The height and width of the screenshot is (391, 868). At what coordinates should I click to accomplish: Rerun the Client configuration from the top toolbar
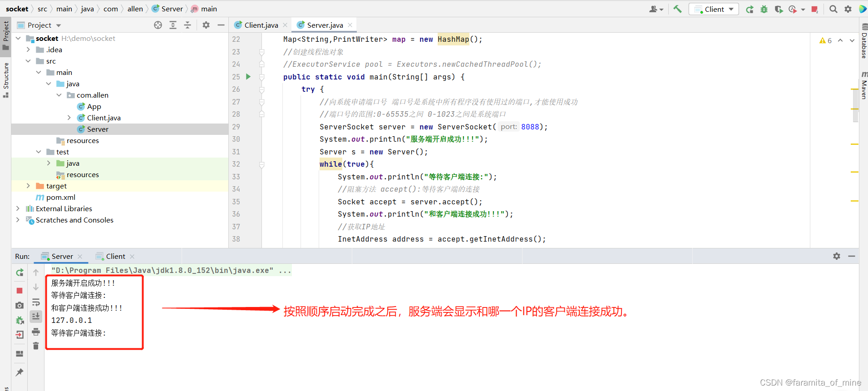point(750,9)
